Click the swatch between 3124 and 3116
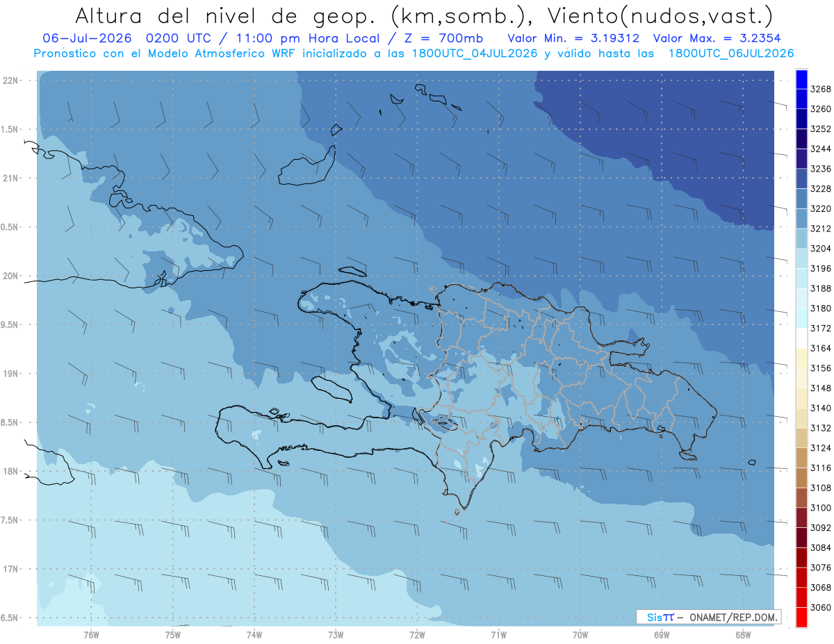The width and height of the screenshot is (834, 644). [801, 458]
